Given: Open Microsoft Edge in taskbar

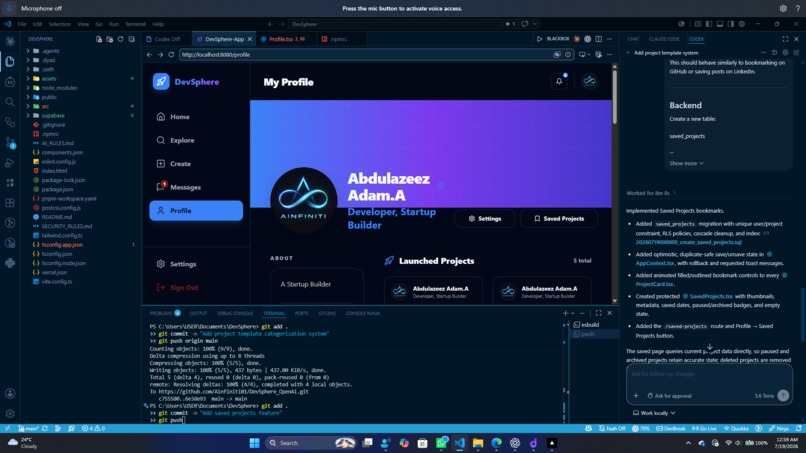Looking at the screenshot, I should pos(497,443).
